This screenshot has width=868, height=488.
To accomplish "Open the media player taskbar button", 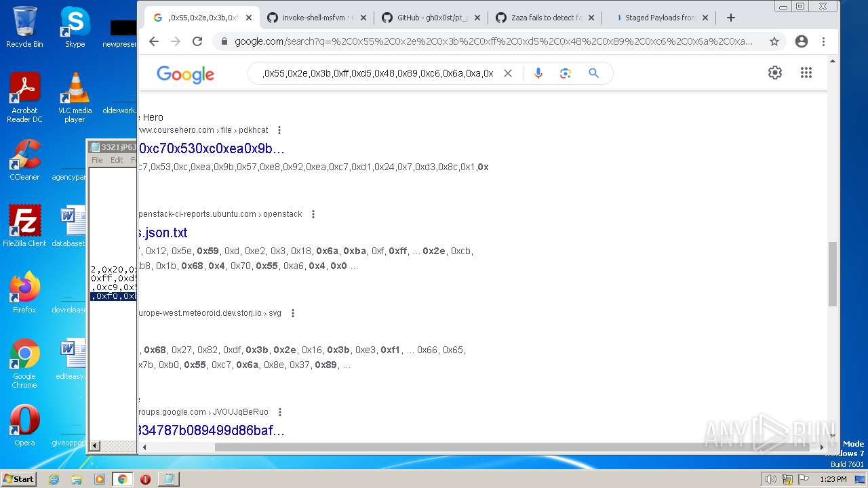I will [x=100, y=479].
